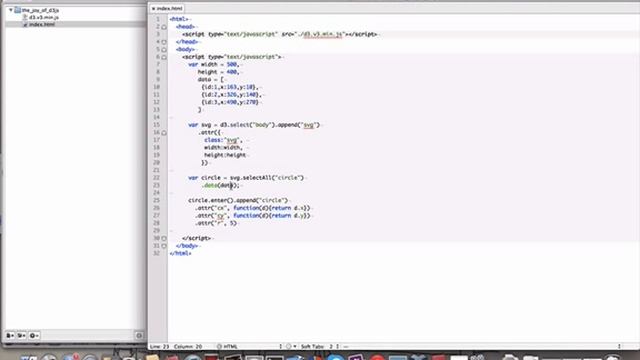Click the line 'var width = 500,'
The width and height of the screenshot is (640, 360).
point(213,64)
